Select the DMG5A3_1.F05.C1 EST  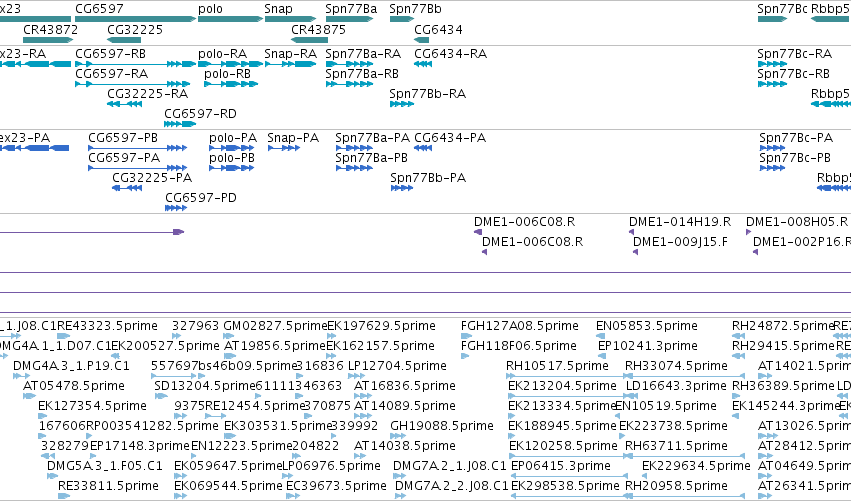point(52,476)
